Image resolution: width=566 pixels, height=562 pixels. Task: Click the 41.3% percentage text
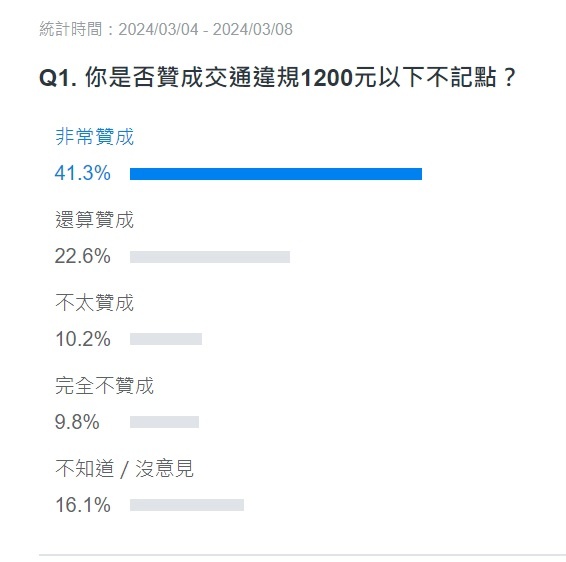[83, 173]
